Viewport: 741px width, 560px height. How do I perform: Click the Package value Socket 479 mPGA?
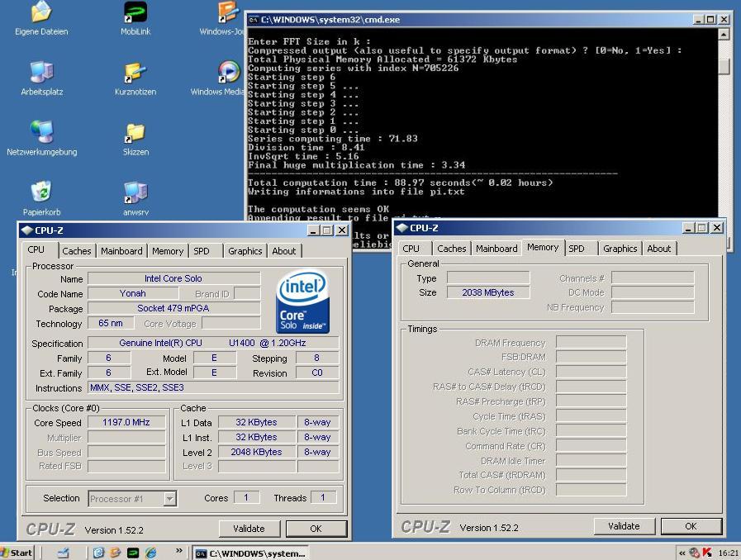173,308
